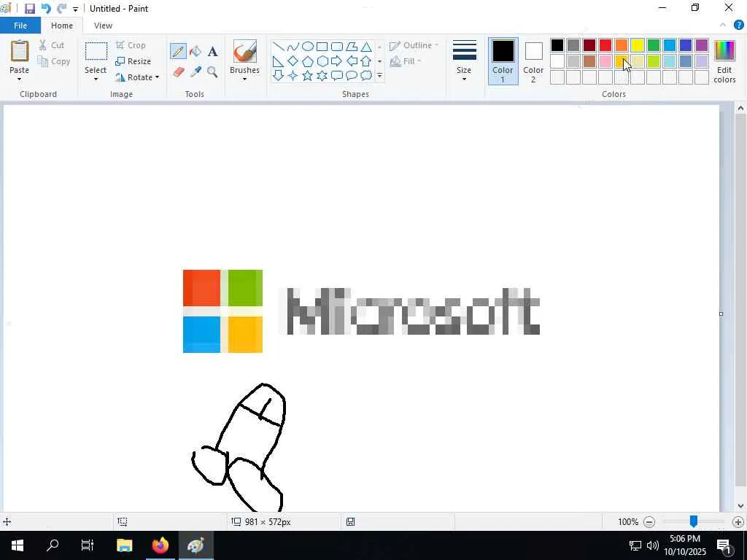Choose the Line shape
Image resolution: width=747 pixels, height=560 pixels.
(279, 47)
